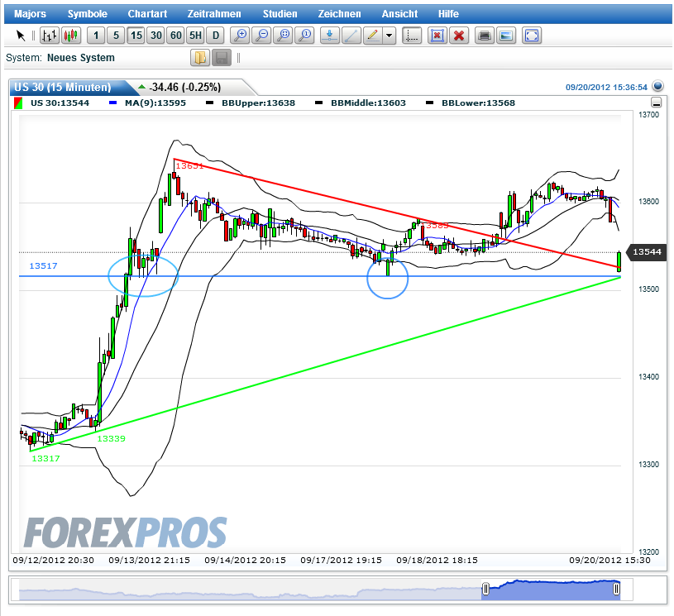Select the arrow pointer tool
The image size is (674, 616).
click(x=21, y=36)
